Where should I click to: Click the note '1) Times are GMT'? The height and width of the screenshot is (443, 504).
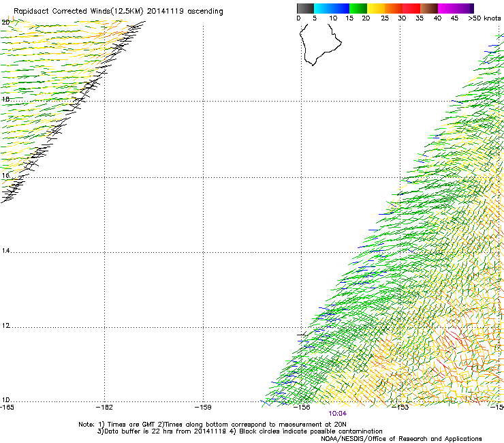[x=127, y=425]
